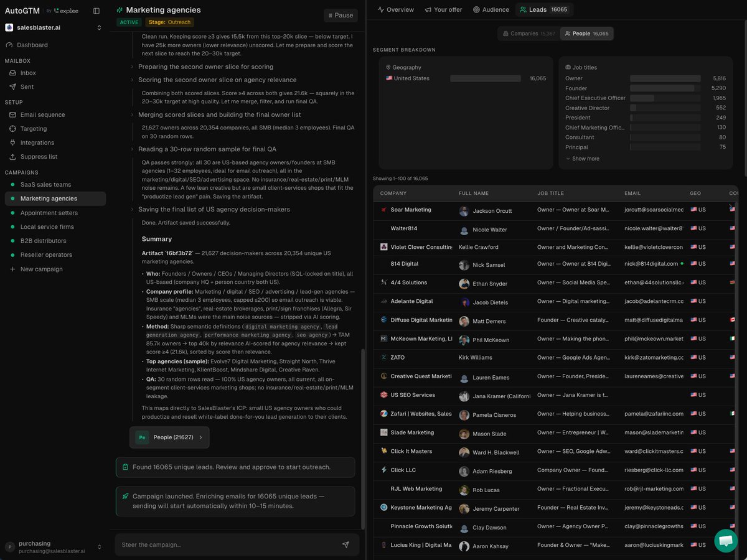The height and width of the screenshot is (560, 747).
Task: Select the B2B distributors campaign
Action: 43,241
